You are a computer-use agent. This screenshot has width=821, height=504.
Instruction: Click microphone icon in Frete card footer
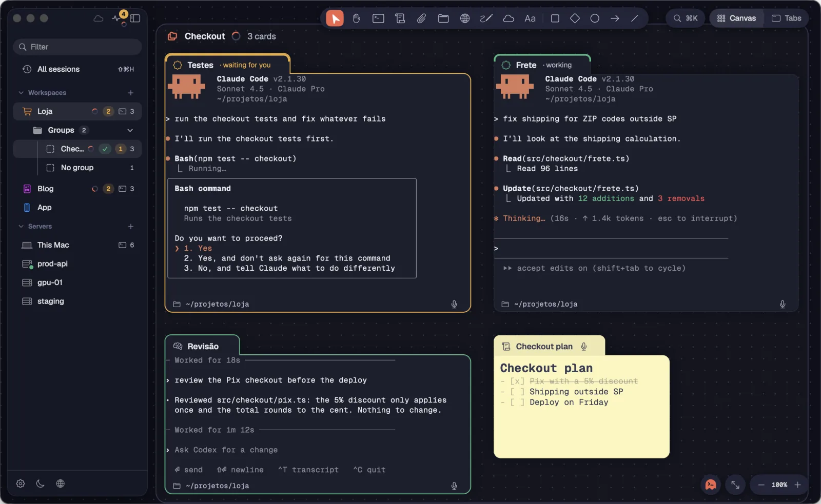783,304
